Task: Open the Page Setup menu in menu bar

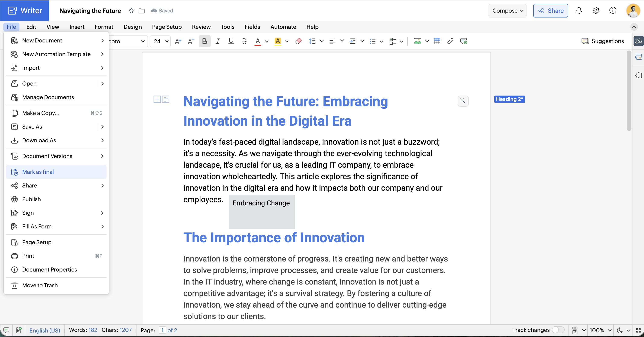Action: (x=167, y=27)
